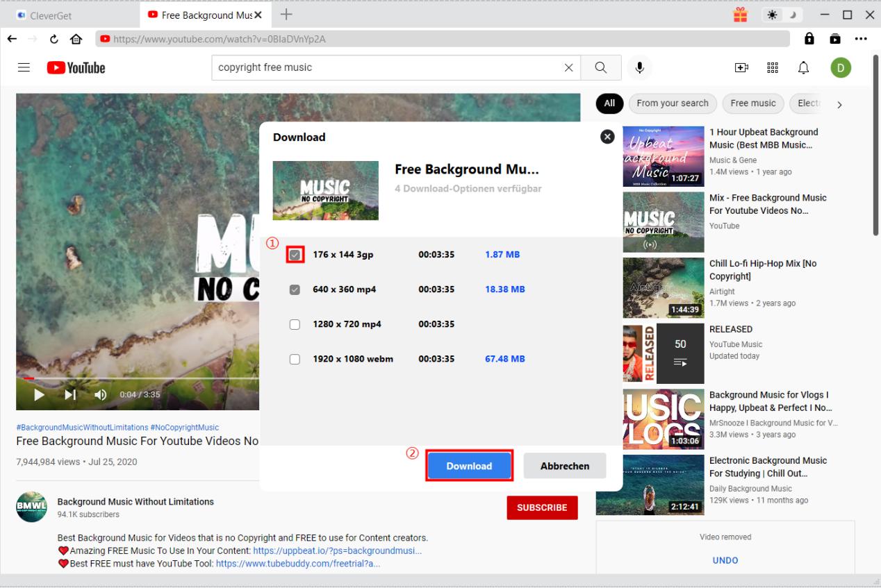Click the video progress bar

click(x=139, y=378)
